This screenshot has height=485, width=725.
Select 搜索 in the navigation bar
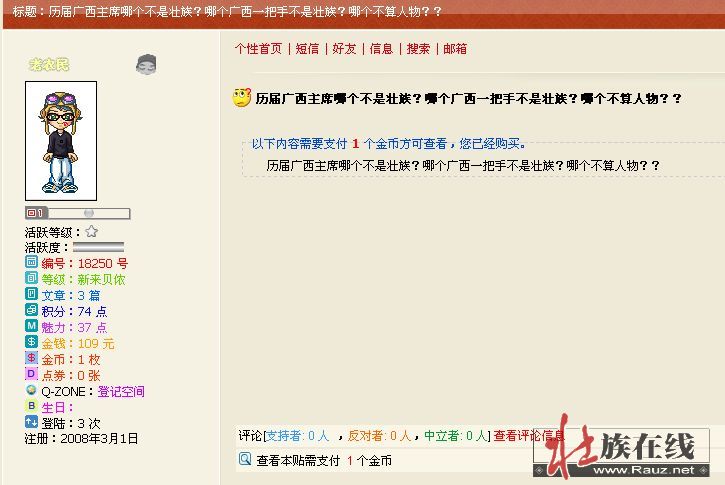coord(418,48)
